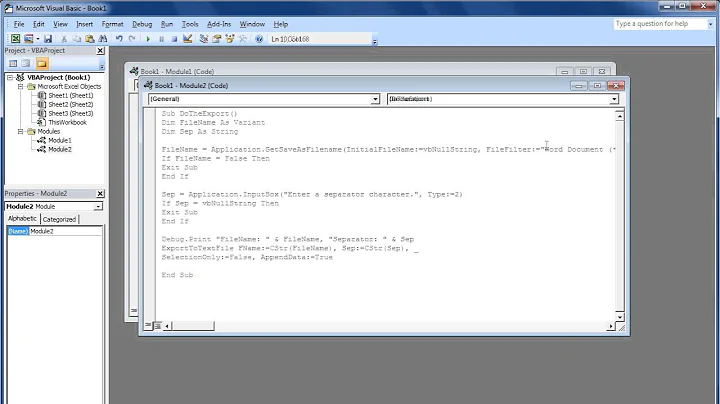Open the Toolbox toolbar icon
The image size is (720, 404).
(x=242, y=39)
